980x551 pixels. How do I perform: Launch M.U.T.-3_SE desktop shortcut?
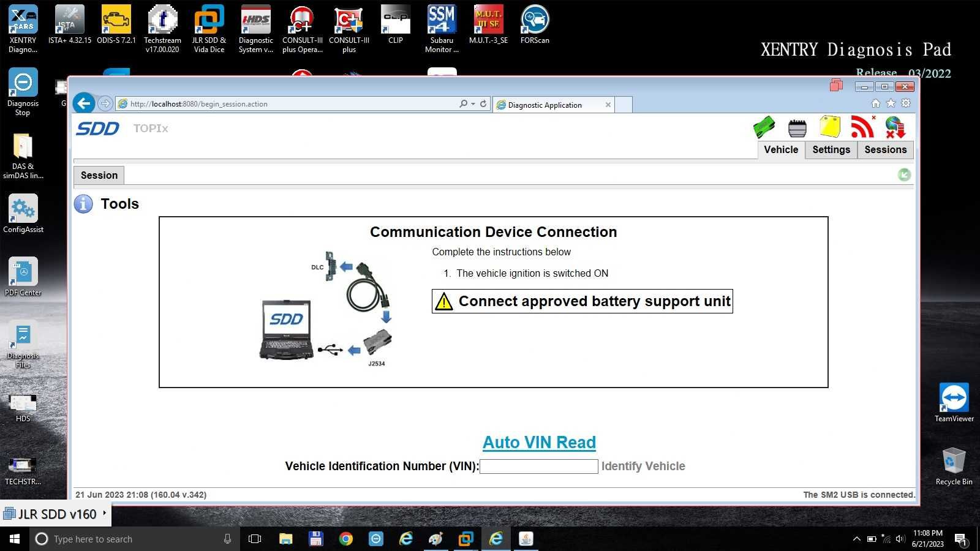(488, 24)
